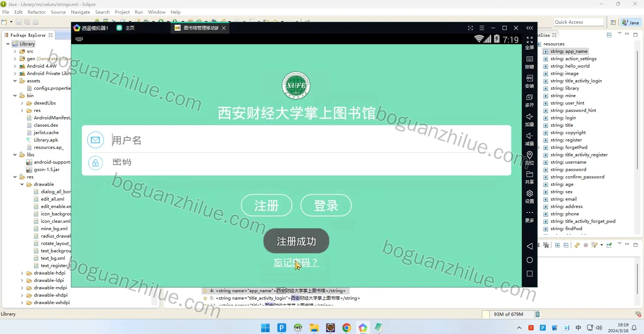644x334 pixels.
Task: Tap the Android home circle button
Action: pyautogui.click(x=530, y=260)
